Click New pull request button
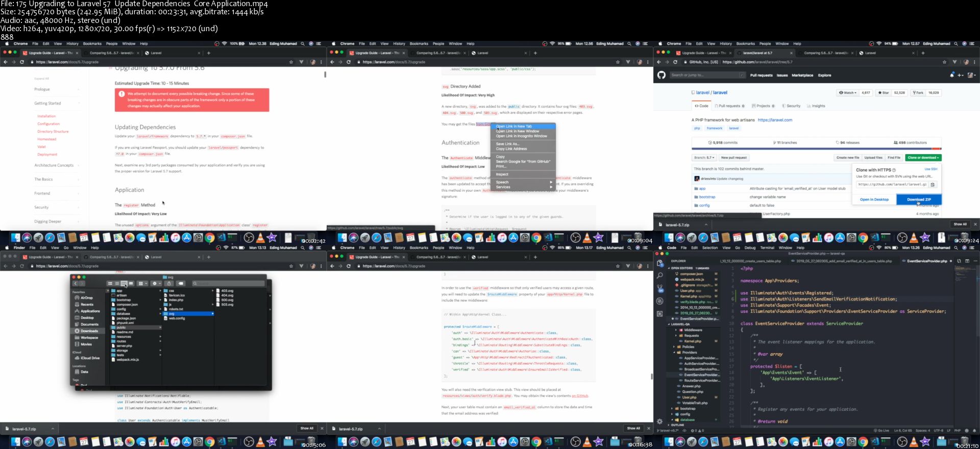Image resolution: width=980 pixels, height=449 pixels. tap(734, 158)
